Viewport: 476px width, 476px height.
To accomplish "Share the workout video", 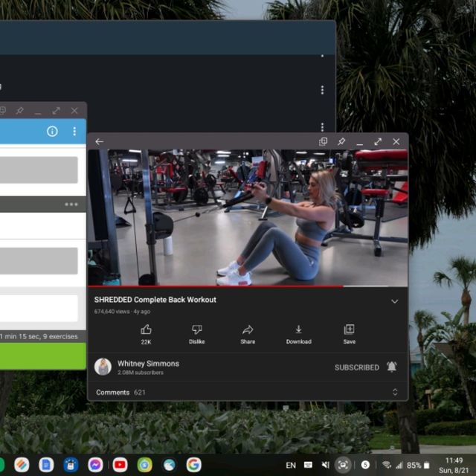I will [x=248, y=332].
